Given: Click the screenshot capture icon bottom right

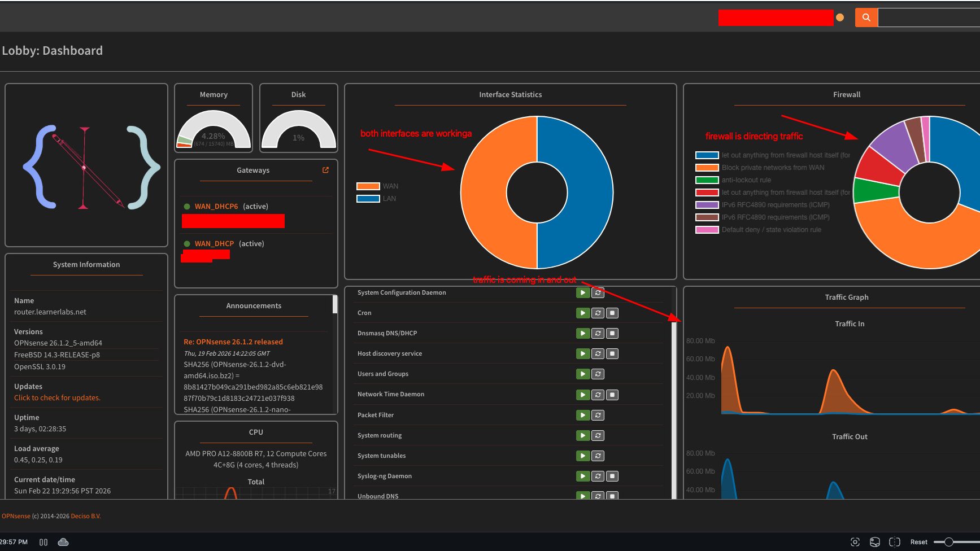Looking at the screenshot, I should [855, 542].
